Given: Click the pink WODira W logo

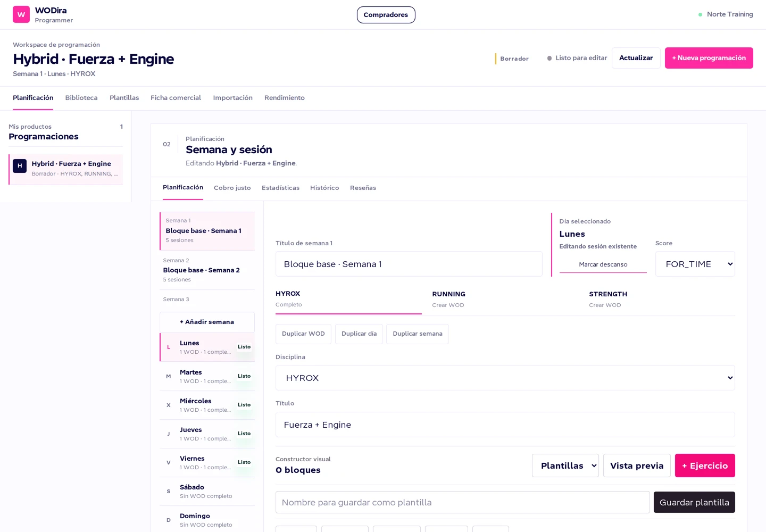Looking at the screenshot, I should (21, 14).
